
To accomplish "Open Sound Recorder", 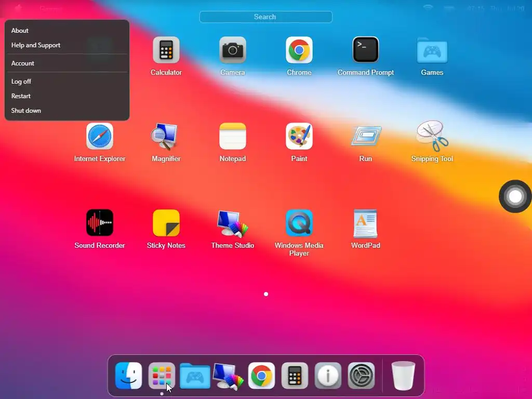I will click(99, 222).
